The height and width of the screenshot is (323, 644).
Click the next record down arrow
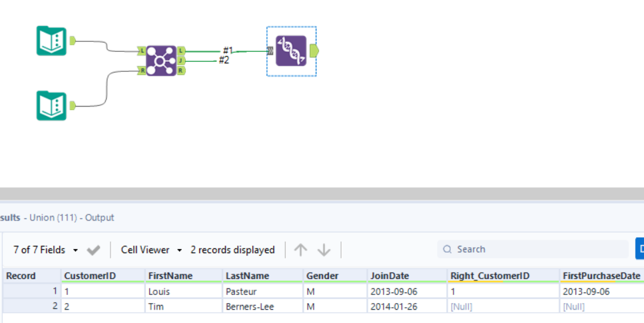pyautogui.click(x=324, y=250)
